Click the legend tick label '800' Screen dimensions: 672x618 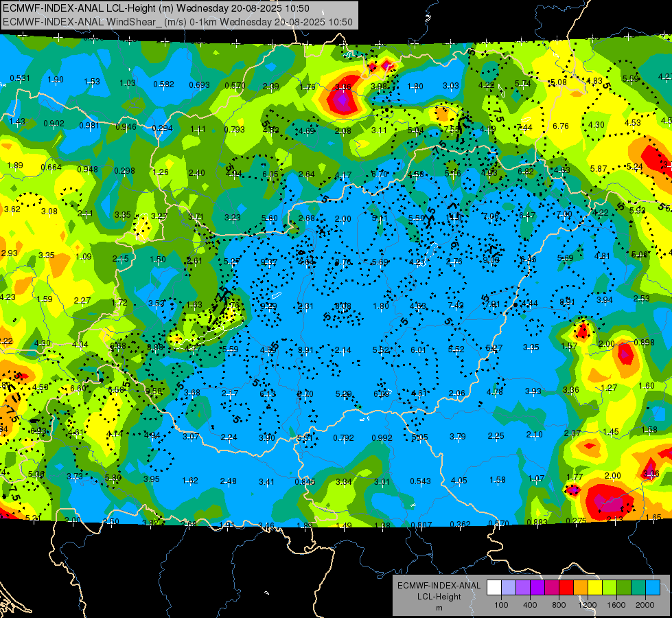pos(559,605)
